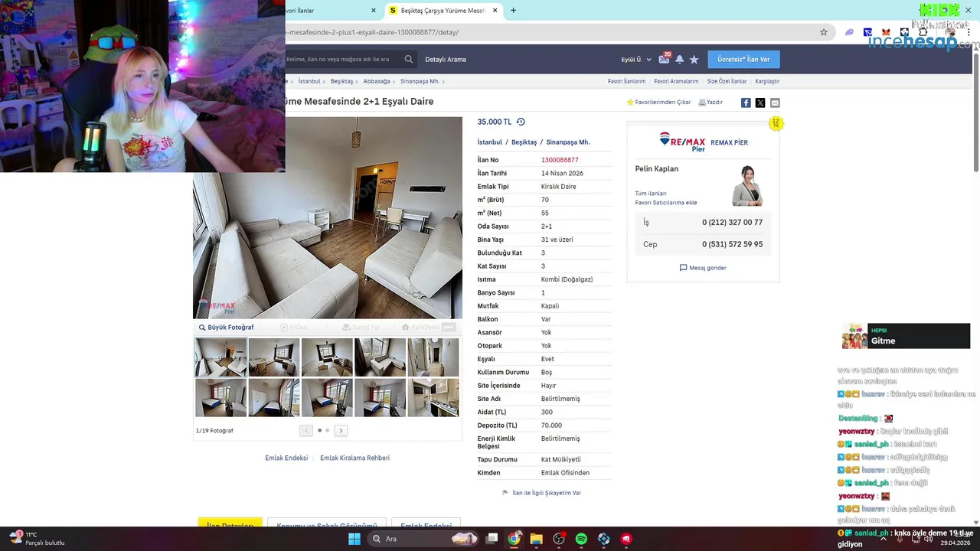Click the Windows taskbar Ara search box

click(x=423, y=539)
